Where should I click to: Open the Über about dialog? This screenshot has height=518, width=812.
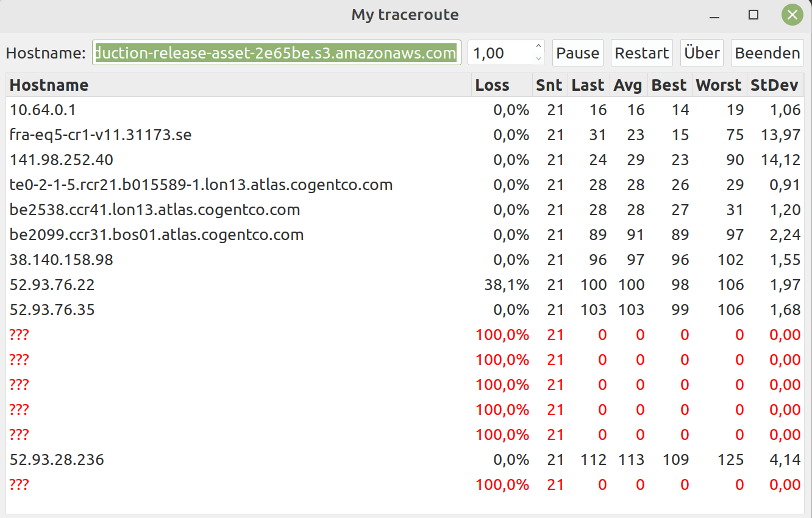coord(702,53)
